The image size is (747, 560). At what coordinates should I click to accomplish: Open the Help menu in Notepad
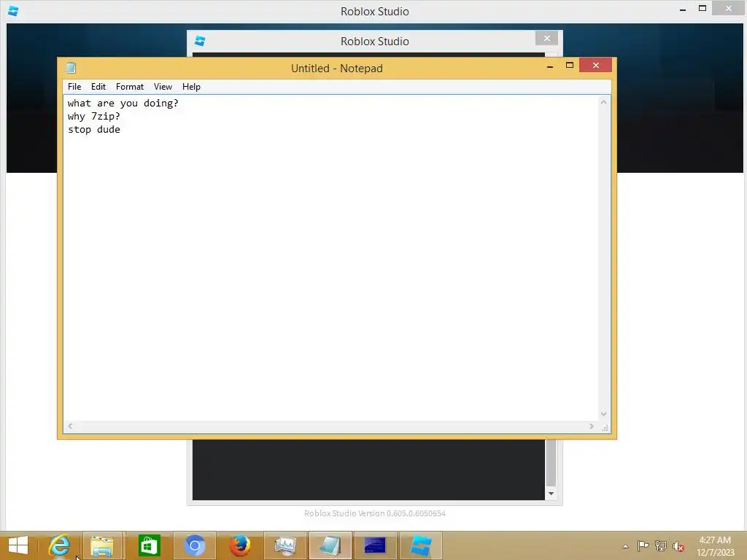[x=191, y=87]
